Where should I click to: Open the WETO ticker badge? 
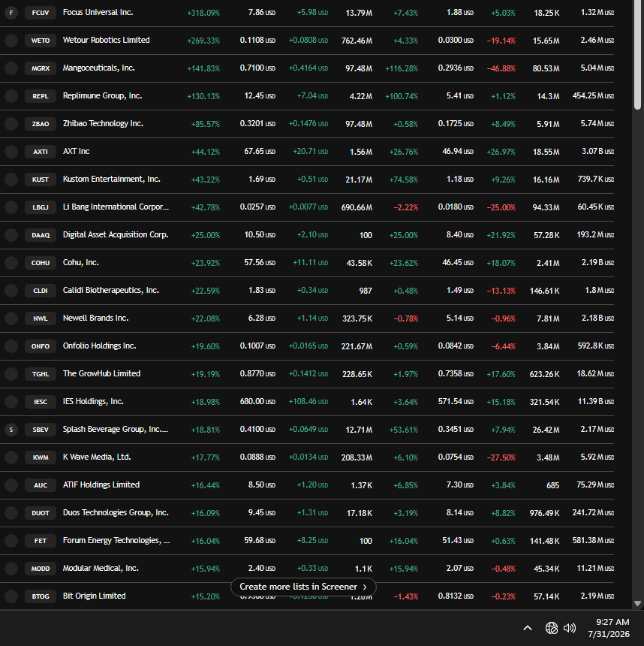pyautogui.click(x=41, y=41)
